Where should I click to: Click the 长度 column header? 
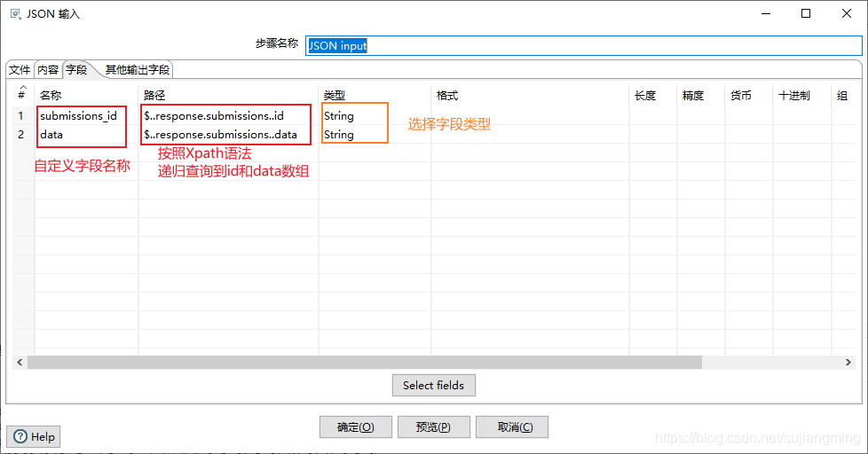pyautogui.click(x=653, y=95)
